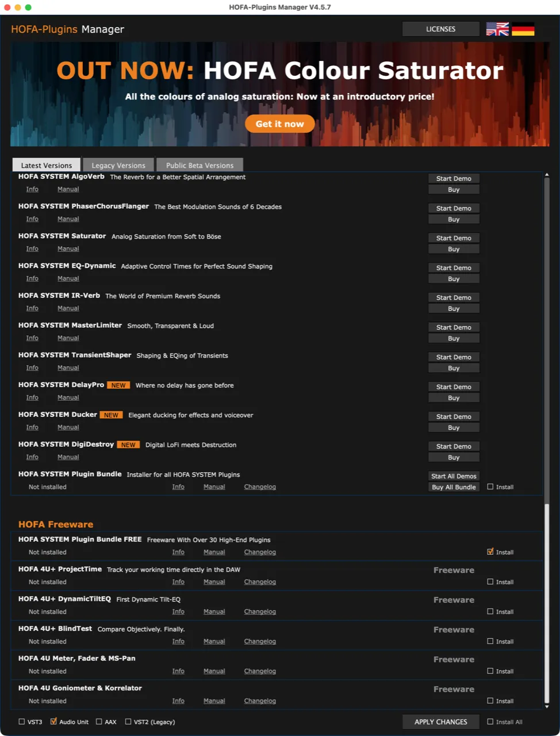Check the Install All box
Screen dimensions: 560x736
(490, 722)
